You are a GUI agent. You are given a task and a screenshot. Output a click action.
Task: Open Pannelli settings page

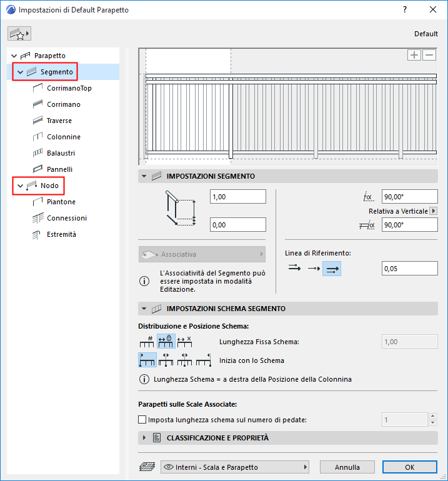pos(59,170)
